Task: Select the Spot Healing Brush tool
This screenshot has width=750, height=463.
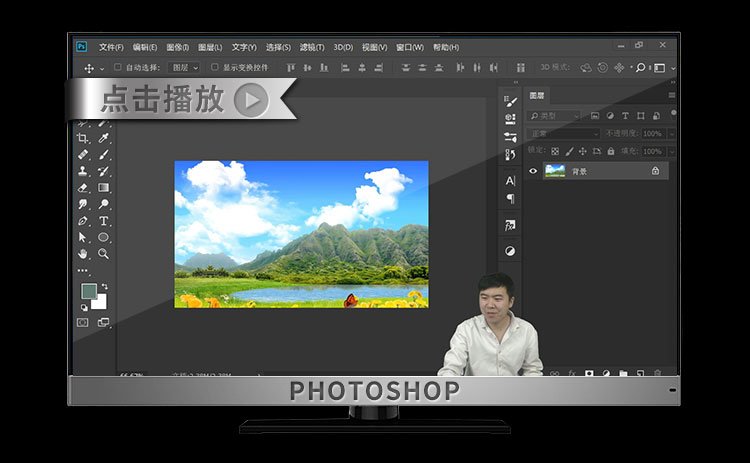Action: point(83,154)
